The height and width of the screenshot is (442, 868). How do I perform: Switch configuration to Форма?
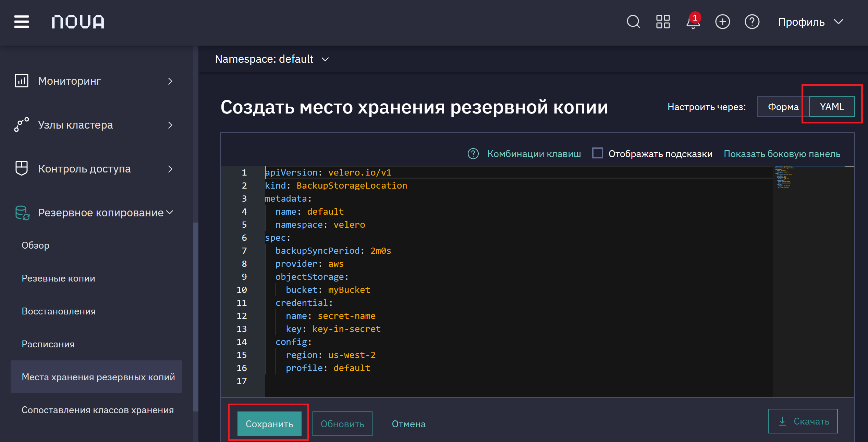click(783, 107)
